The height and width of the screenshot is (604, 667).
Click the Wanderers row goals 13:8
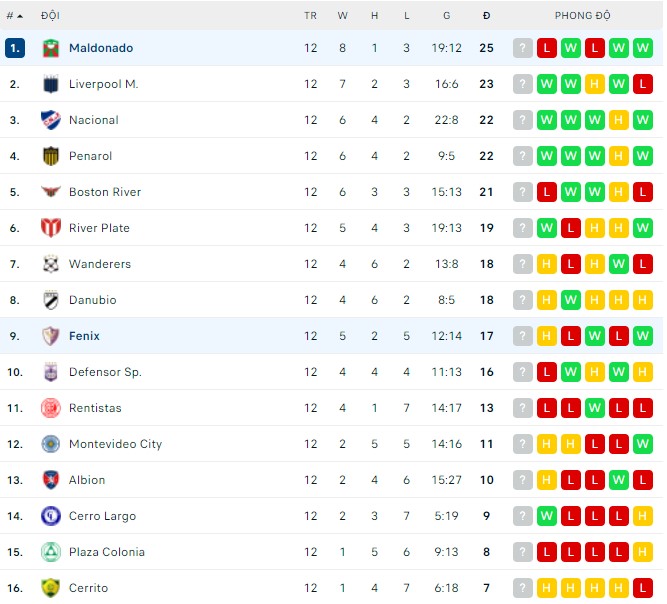pyautogui.click(x=446, y=264)
